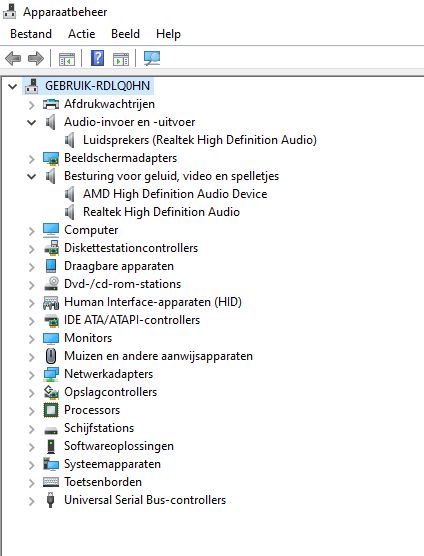Click the show/hide action pane toolbar icon

click(x=121, y=59)
